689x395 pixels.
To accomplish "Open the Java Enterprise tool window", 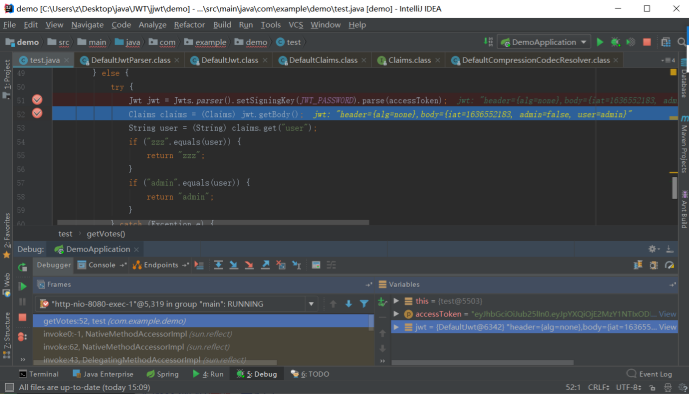I will [103, 374].
